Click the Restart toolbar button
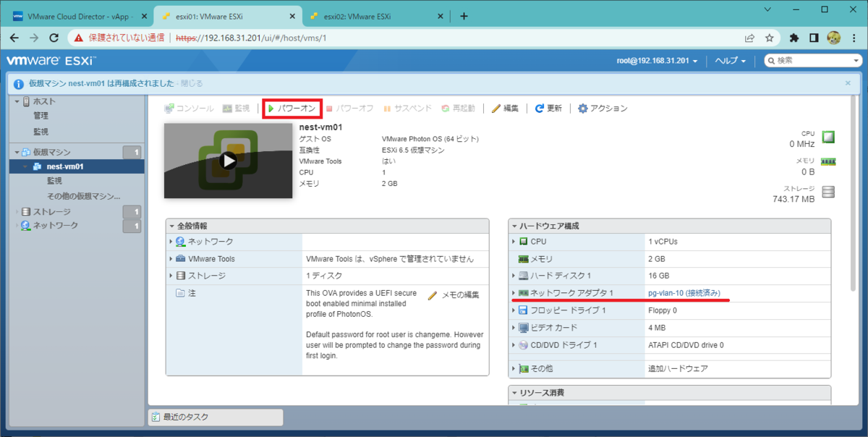The image size is (868, 437). (x=458, y=109)
